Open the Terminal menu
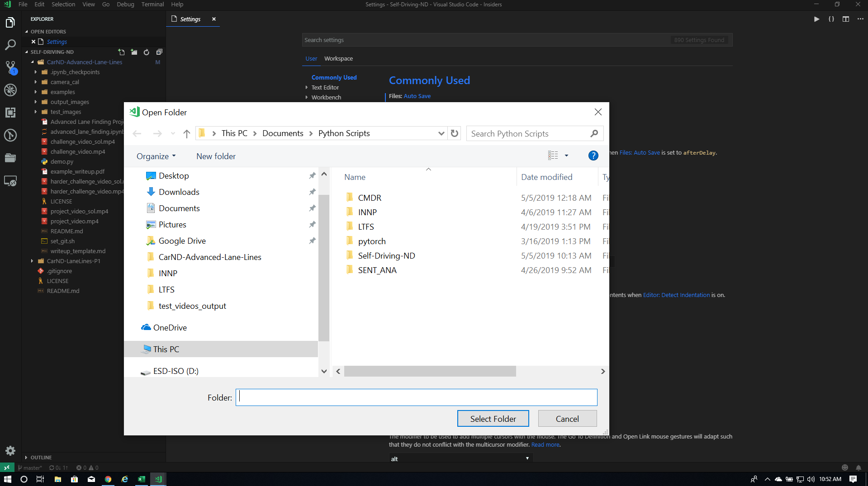This screenshot has height=486, width=868. [x=152, y=4]
